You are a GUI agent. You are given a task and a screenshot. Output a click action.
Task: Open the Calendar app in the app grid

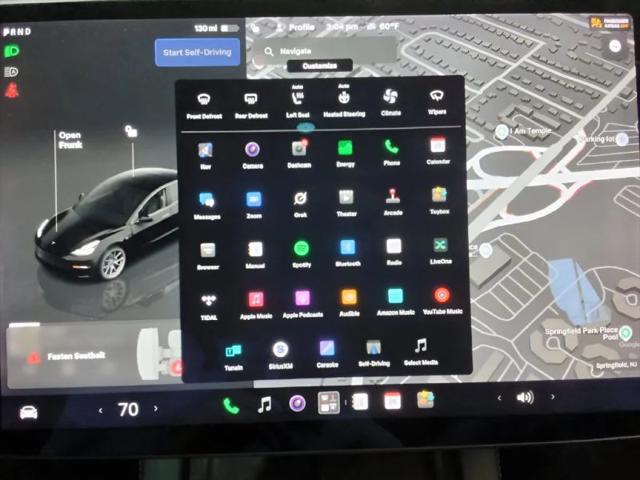(438, 151)
